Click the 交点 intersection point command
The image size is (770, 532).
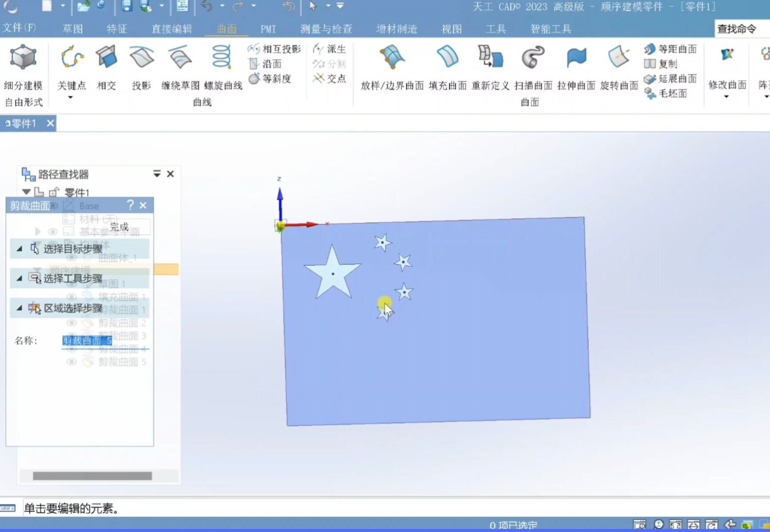click(329, 79)
